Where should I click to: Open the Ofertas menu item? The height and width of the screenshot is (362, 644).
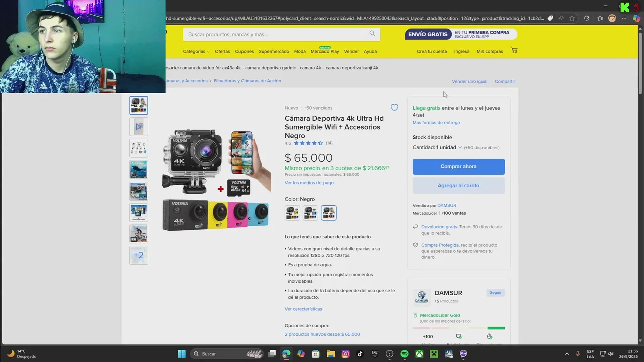pos(222,51)
